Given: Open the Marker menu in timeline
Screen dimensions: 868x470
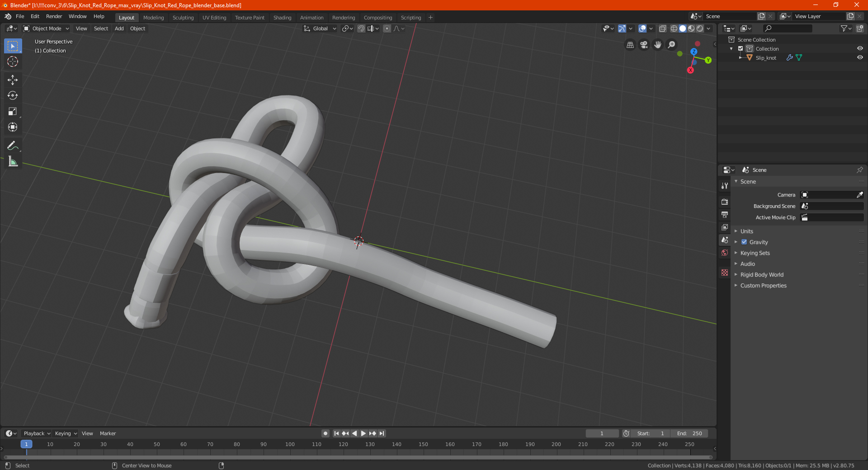Looking at the screenshot, I should point(108,433).
